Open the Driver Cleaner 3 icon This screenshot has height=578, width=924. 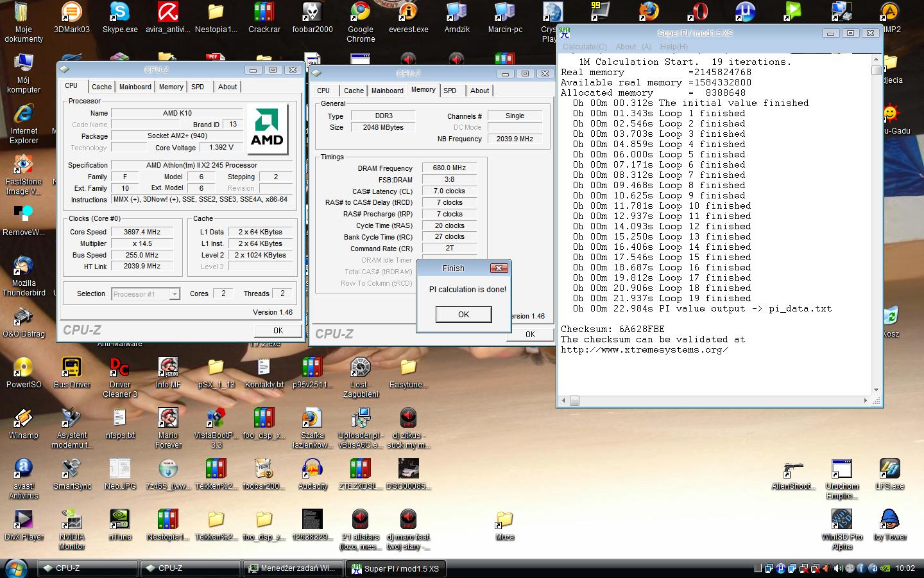click(x=119, y=368)
